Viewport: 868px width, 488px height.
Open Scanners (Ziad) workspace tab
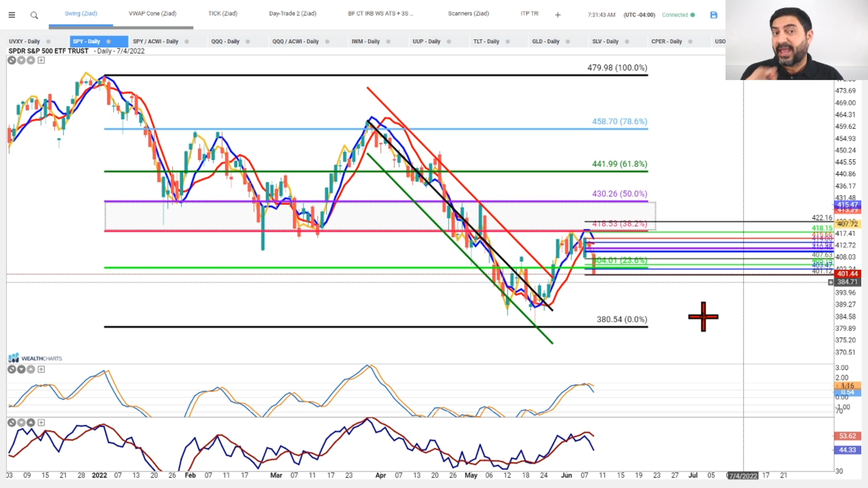point(468,14)
